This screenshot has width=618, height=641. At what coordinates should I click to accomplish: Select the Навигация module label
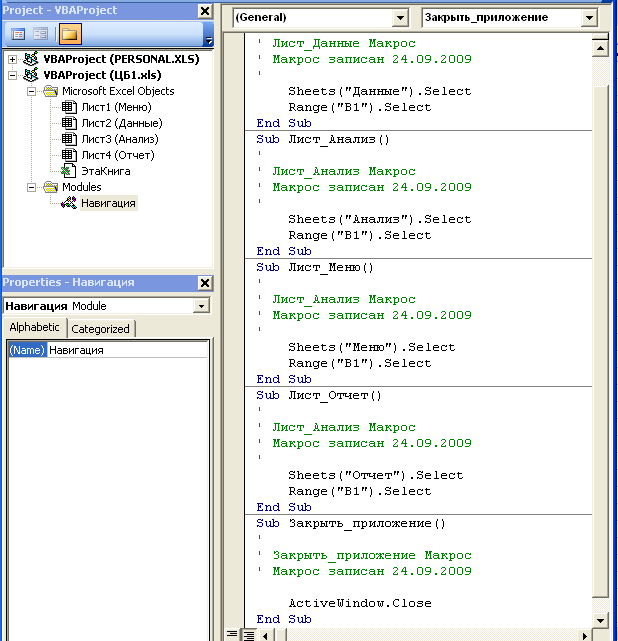click(x=108, y=203)
